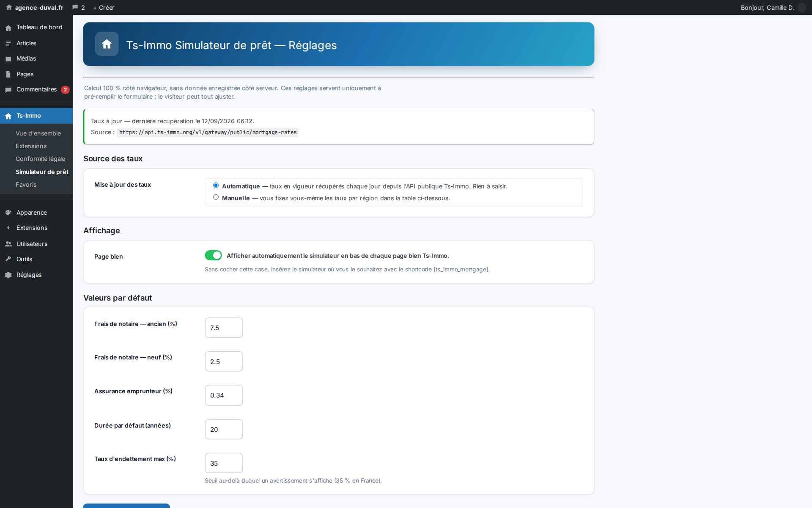Edit Frais de notaire ancien field
Image resolution: width=812 pixels, height=508 pixels.
[x=224, y=328]
